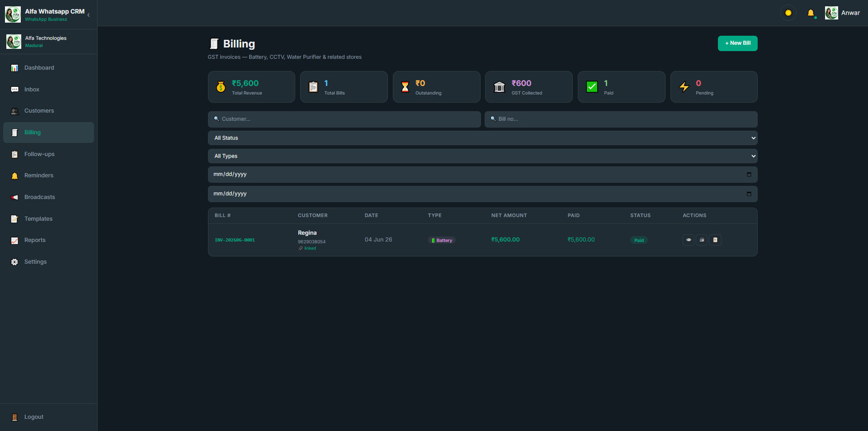
Task: Open calendar picker of first date field
Action: point(749,175)
